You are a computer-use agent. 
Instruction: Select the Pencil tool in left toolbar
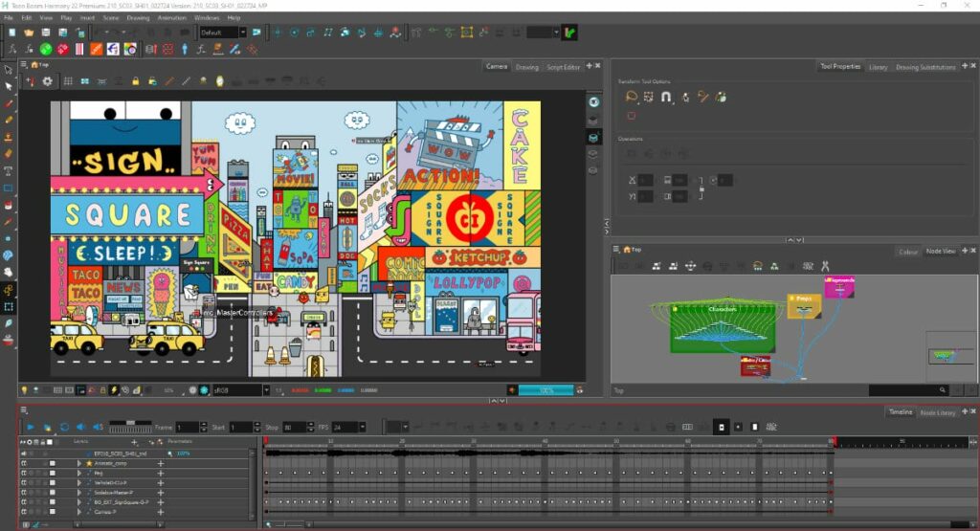pyautogui.click(x=8, y=120)
